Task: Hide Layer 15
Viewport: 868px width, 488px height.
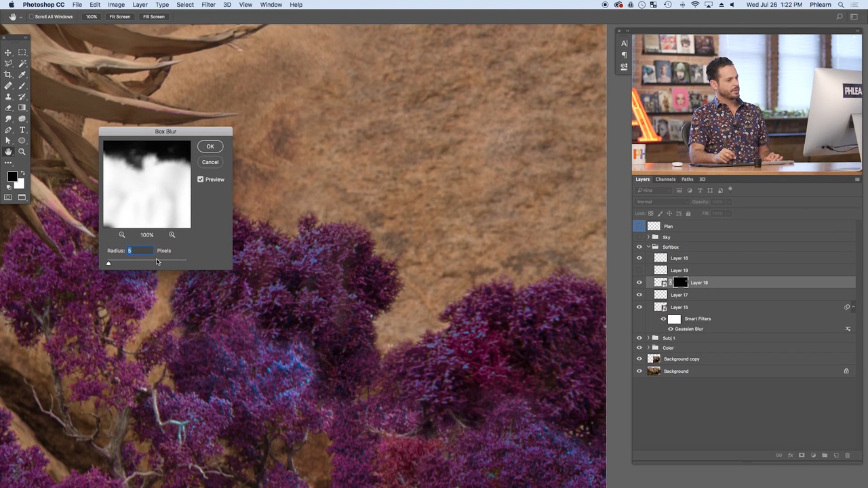Action: 639,307
